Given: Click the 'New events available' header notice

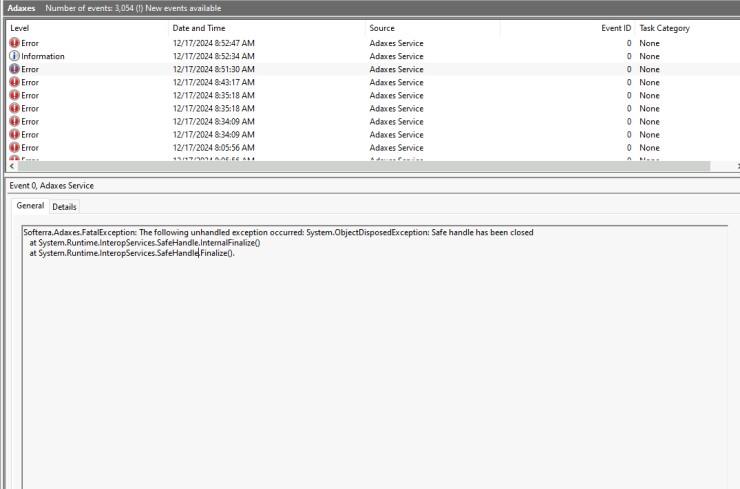Looking at the screenshot, I should tap(183, 8).
